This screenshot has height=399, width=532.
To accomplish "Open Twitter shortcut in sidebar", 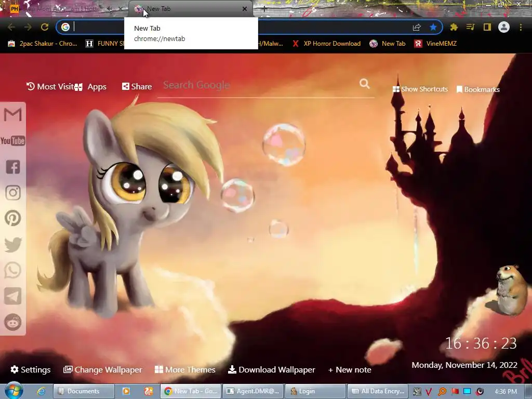I will (13, 245).
